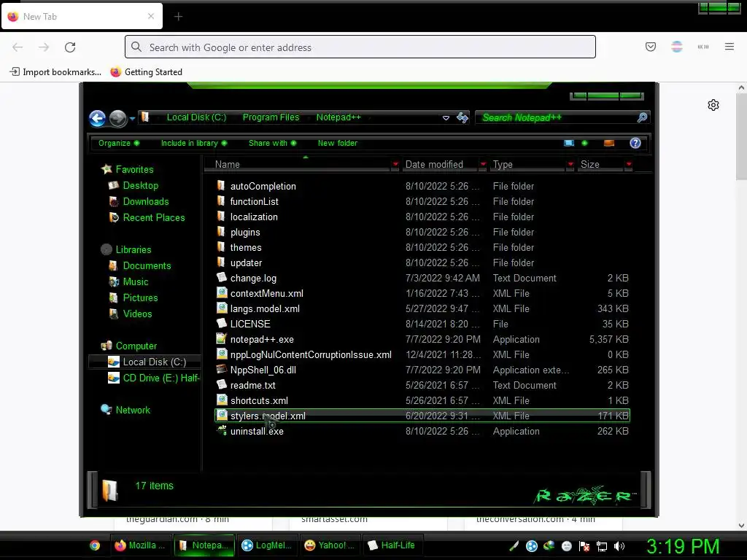Image resolution: width=747 pixels, height=560 pixels.
Task: Change the view with the view icon
Action: [x=569, y=143]
